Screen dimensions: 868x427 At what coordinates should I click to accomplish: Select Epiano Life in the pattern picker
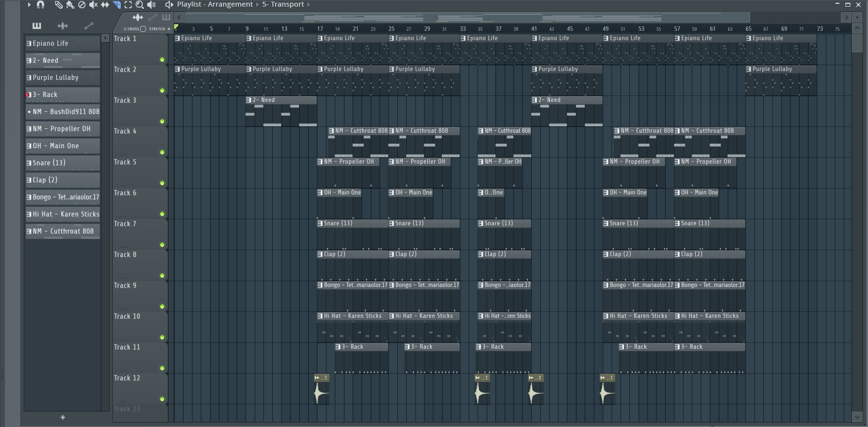point(63,43)
